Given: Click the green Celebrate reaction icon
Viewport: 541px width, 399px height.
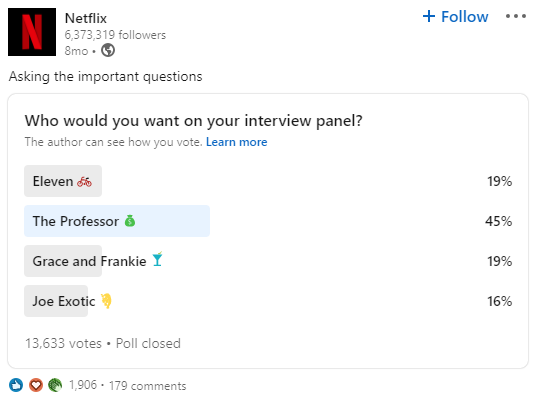Looking at the screenshot, I should (55, 385).
